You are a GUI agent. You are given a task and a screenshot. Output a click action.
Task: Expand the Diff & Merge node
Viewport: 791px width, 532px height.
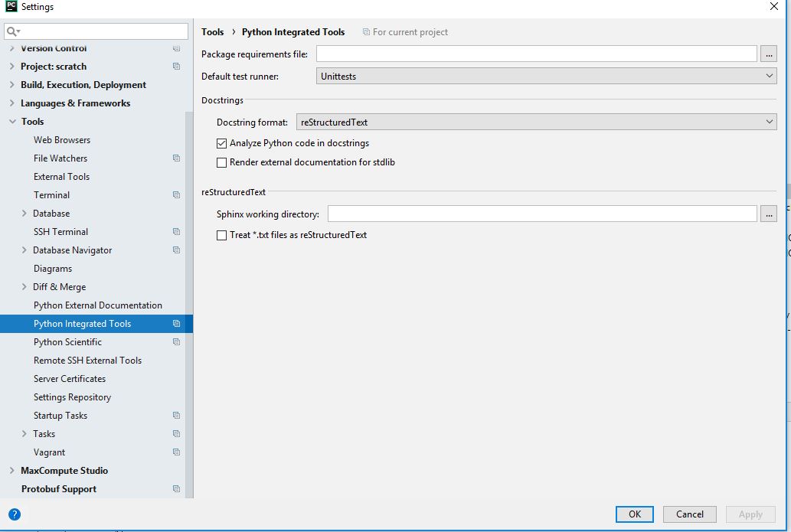pyautogui.click(x=24, y=287)
